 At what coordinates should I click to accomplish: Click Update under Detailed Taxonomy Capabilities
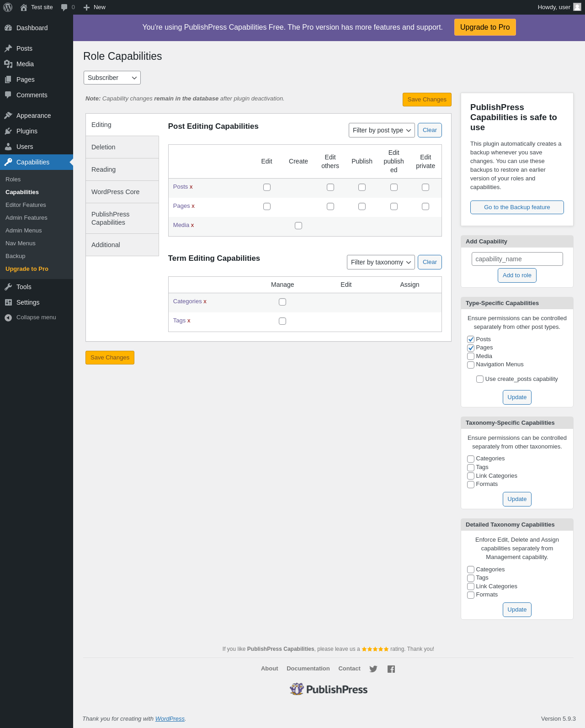[x=517, y=610]
